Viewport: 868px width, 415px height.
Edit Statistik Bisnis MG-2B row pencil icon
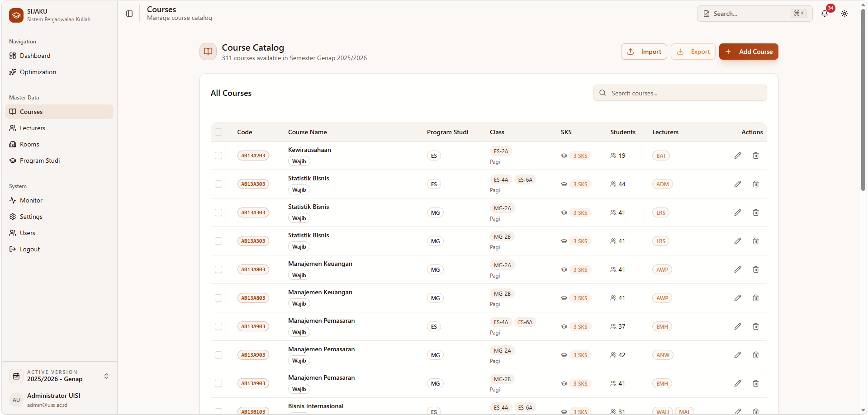[738, 241]
